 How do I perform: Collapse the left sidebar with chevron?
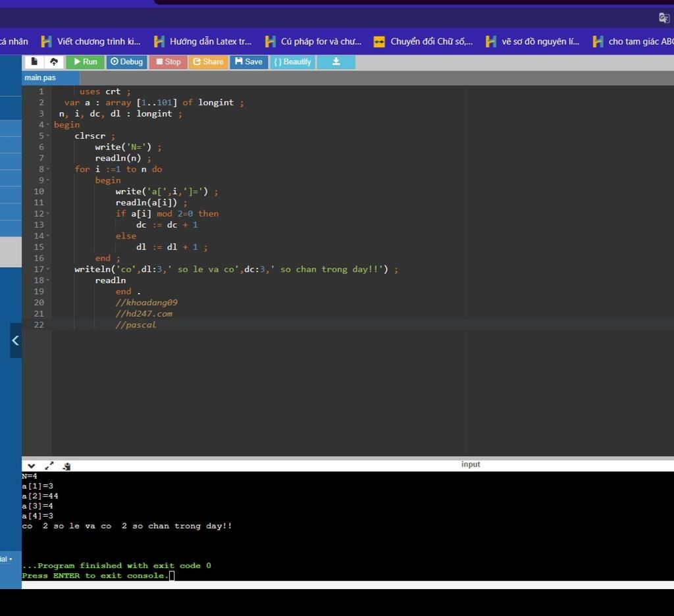(16, 340)
